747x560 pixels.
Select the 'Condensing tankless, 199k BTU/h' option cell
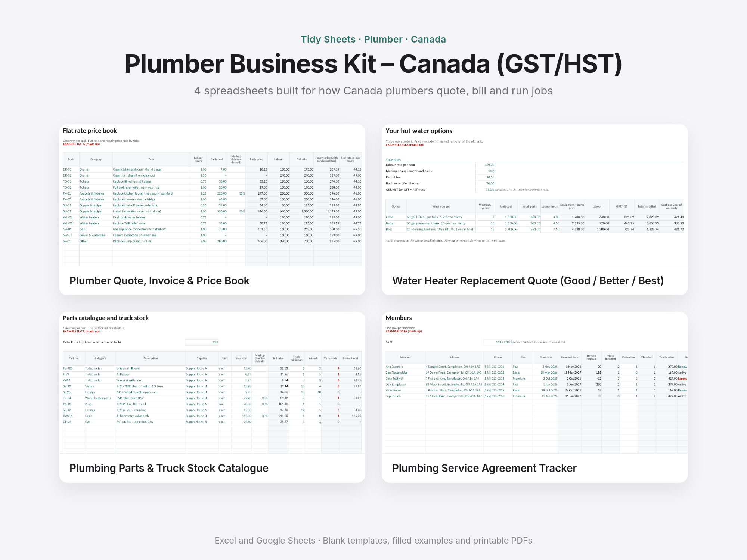(441, 229)
